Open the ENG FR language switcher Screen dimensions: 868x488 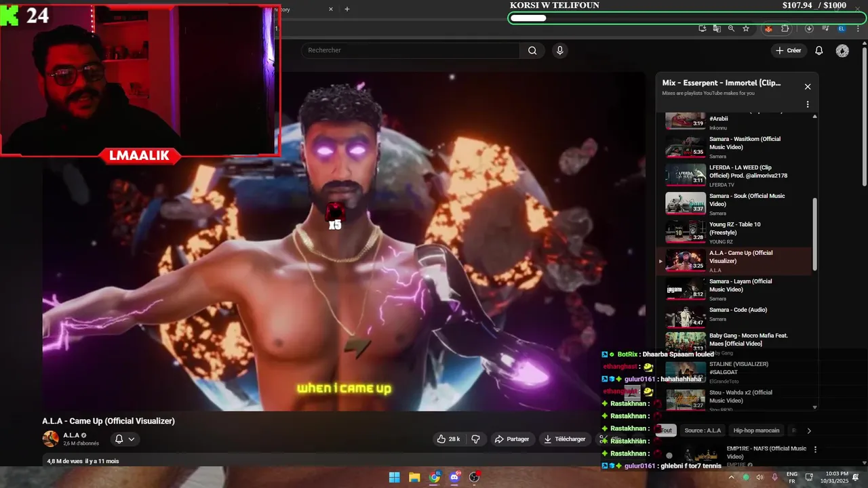(x=792, y=477)
